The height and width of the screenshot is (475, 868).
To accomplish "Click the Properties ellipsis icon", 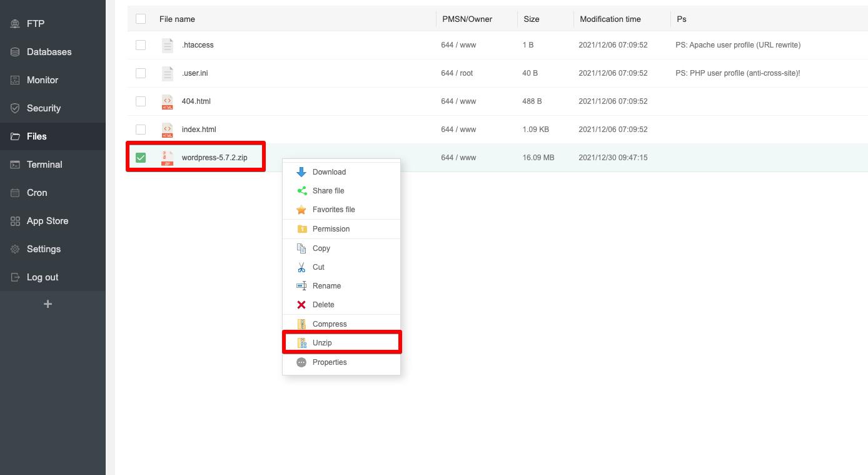I will point(301,362).
